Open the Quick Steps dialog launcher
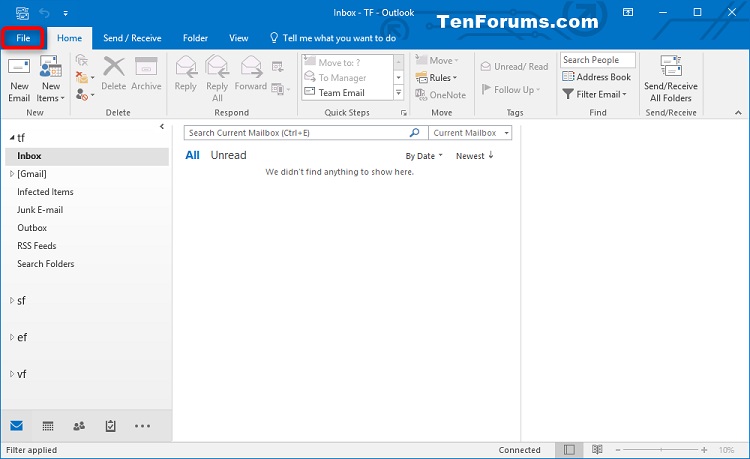 tap(404, 113)
